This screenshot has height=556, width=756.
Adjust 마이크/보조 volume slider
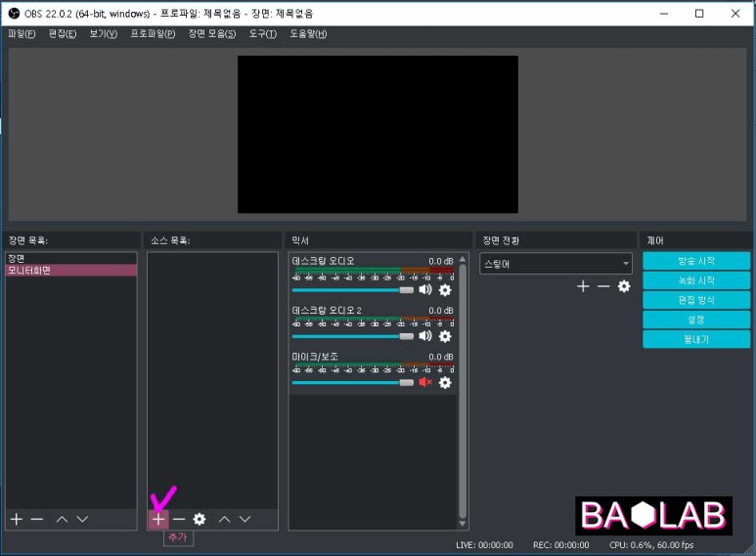point(352,382)
